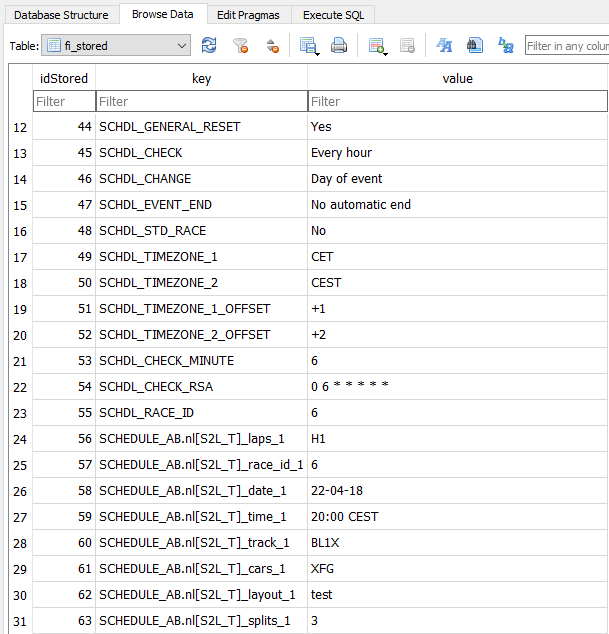The image size is (609, 634).
Task: Select the '20:00 CEST' value cell
Action: tap(457, 517)
